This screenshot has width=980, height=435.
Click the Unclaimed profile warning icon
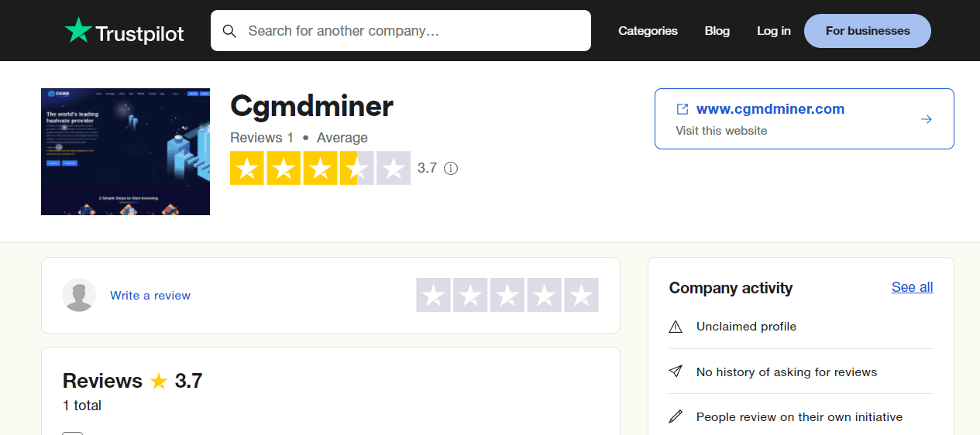click(676, 327)
